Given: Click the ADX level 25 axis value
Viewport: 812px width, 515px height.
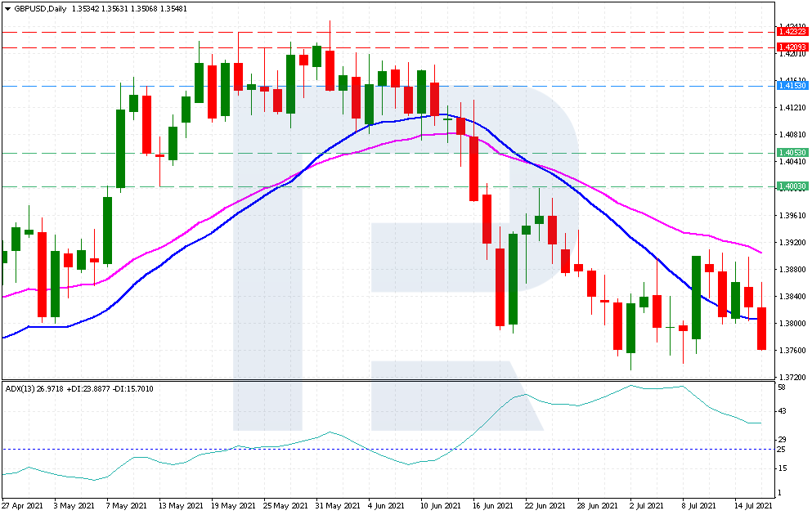Looking at the screenshot, I should tap(783, 450).
